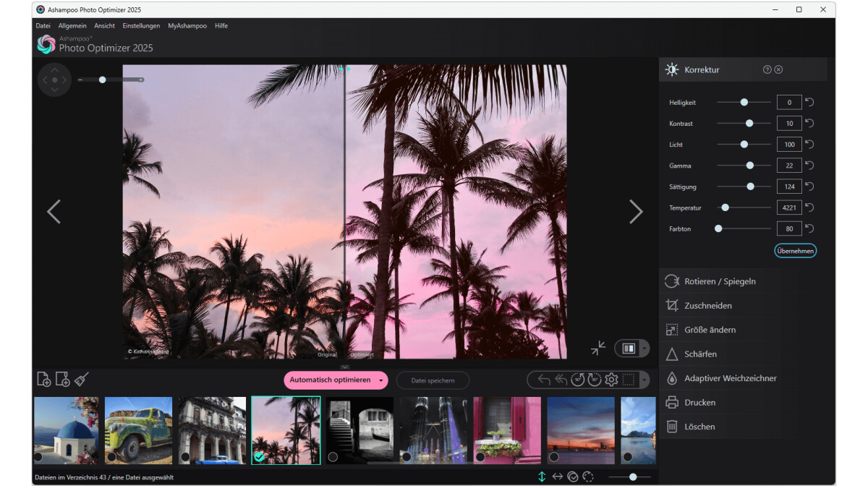Screen dimensions: 868x488
Task: Check the sunset bridge thumbnail circle
Action: click(554, 457)
